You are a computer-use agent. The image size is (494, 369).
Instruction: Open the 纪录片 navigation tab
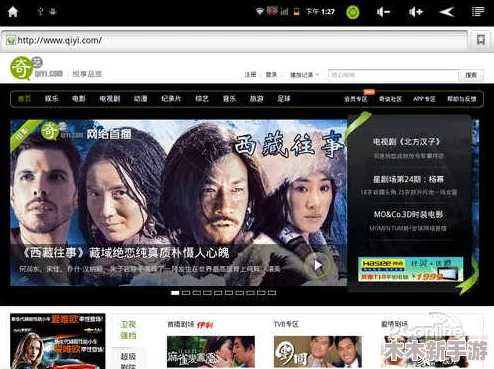171,99
